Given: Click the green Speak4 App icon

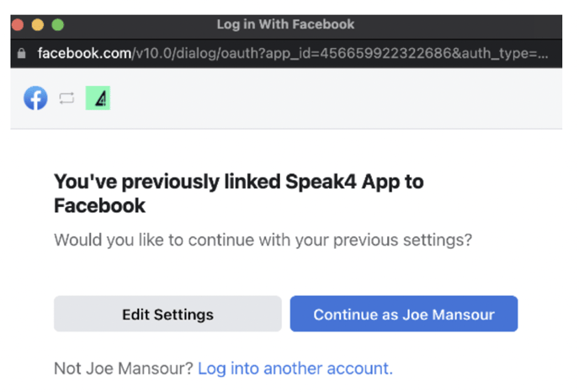Looking at the screenshot, I should click(x=98, y=98).
